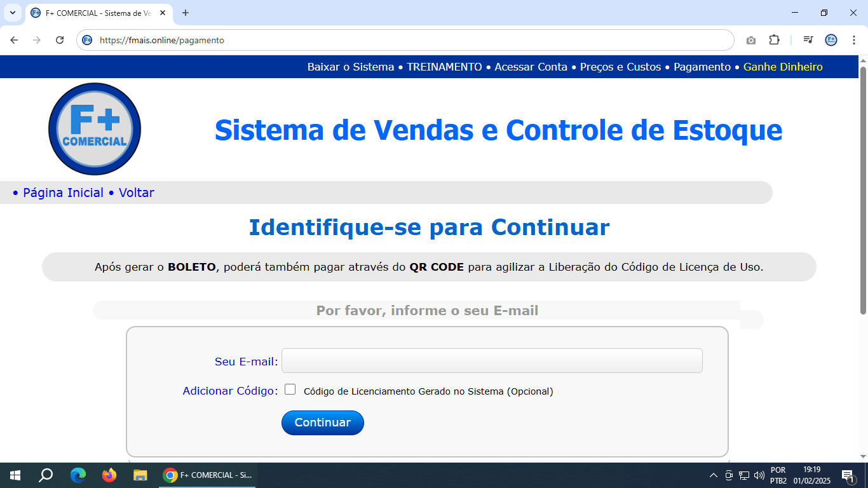
Task: Click the media playlist control icon
Action: (808, 40)
